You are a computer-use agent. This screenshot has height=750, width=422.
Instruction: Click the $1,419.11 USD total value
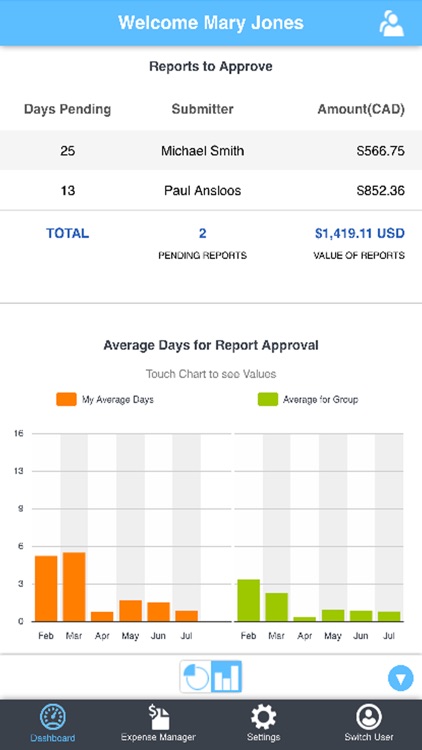pyautogui.click(x=360, y=233)
